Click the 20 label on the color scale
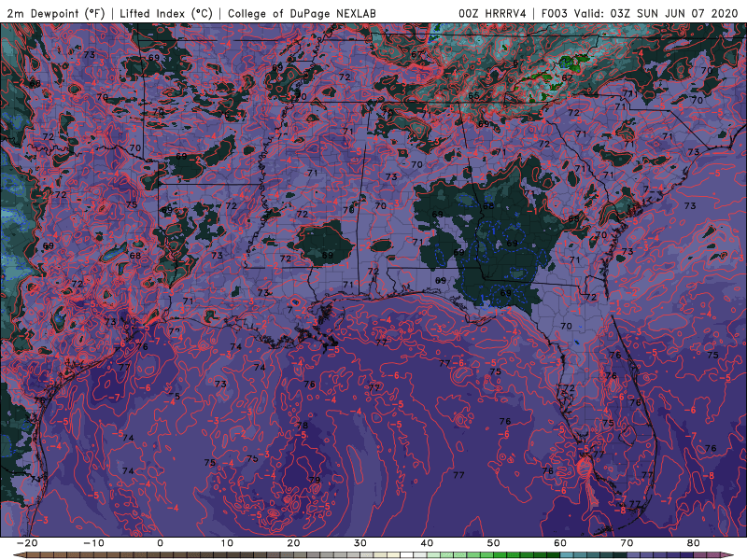Screen dimensions: 747x560 coord(293,543)
